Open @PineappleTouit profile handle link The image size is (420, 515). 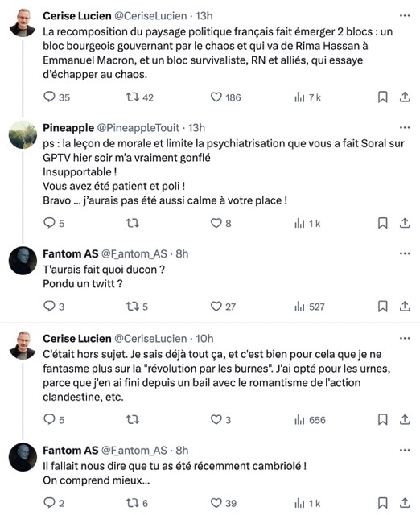(138, 127)
